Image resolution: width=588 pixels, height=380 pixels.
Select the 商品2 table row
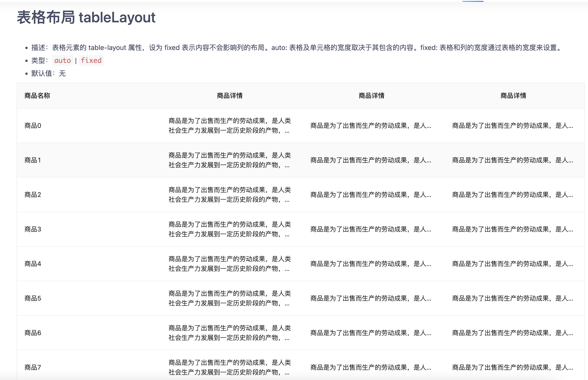click(x=32, y=195)
